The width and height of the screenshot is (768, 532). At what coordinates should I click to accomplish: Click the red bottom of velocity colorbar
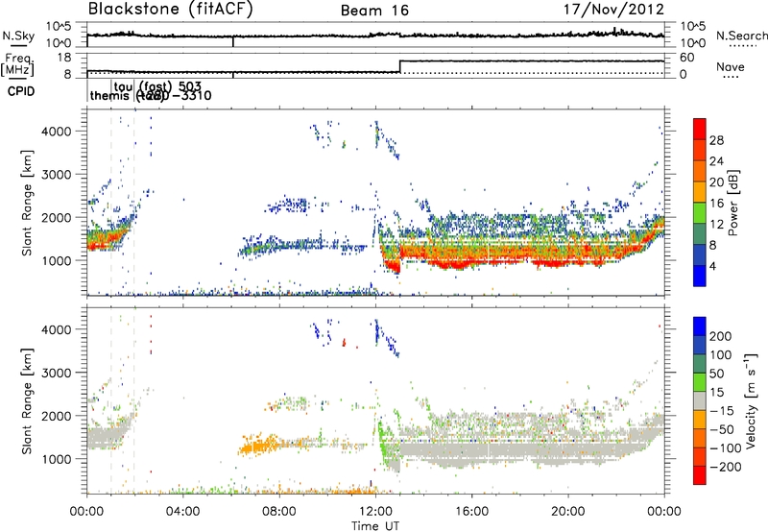pyautogui.click(x=700, y=475)
